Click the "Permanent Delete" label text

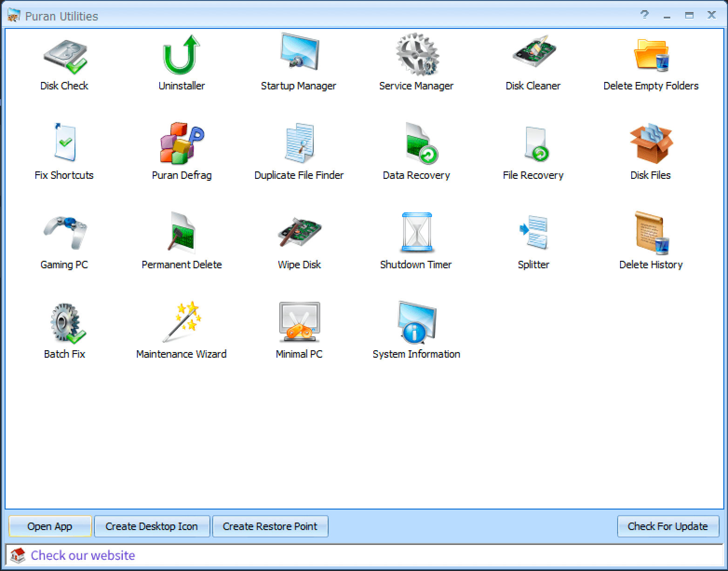click(x=182, y=265)
